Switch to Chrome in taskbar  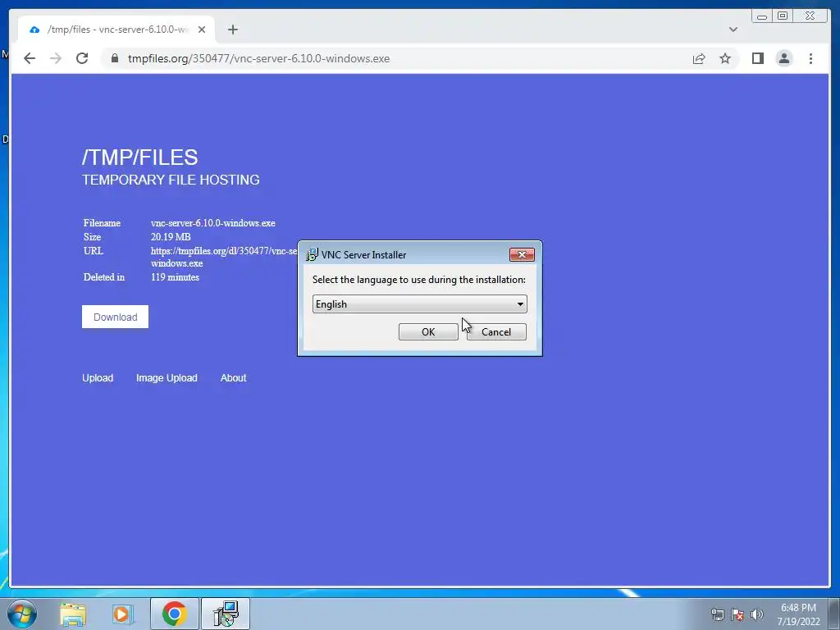(174, 614)
